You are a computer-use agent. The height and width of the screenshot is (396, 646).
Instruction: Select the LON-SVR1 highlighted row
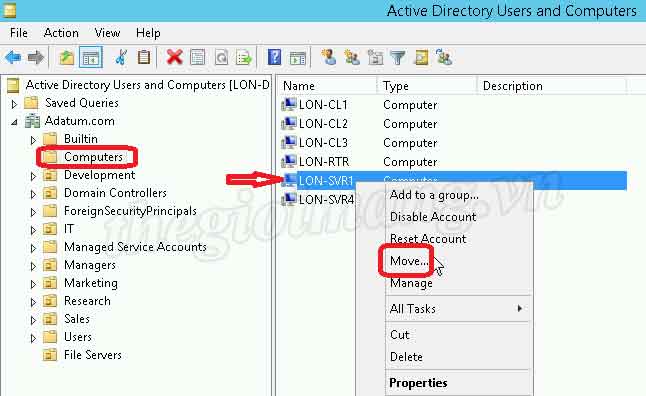453,180
